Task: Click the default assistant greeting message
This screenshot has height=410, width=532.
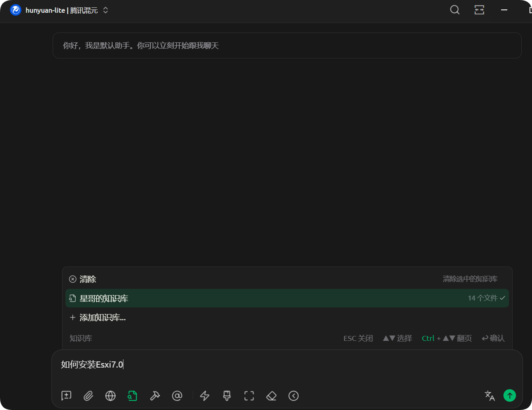Action: 287,46
